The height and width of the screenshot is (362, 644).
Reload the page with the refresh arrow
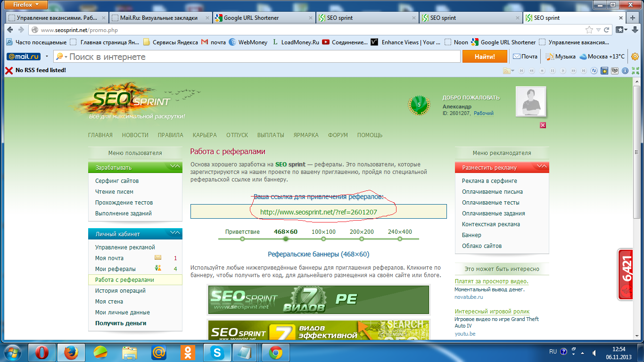coord(606,30)
